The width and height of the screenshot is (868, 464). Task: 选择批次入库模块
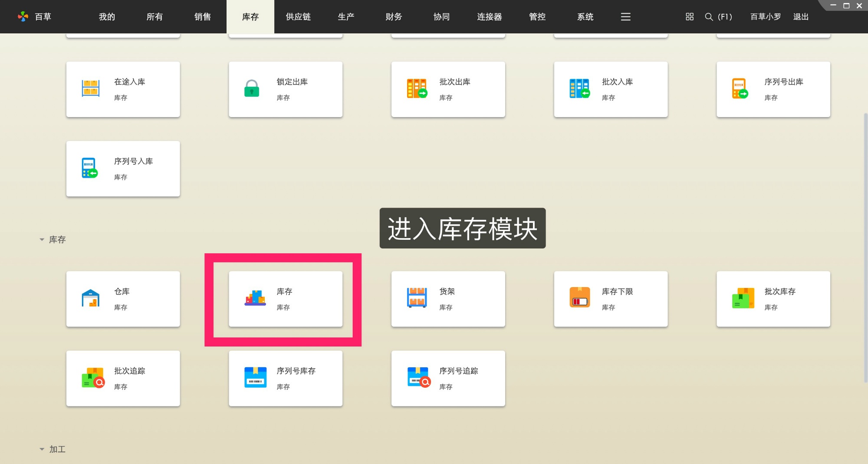click(610, 88)
